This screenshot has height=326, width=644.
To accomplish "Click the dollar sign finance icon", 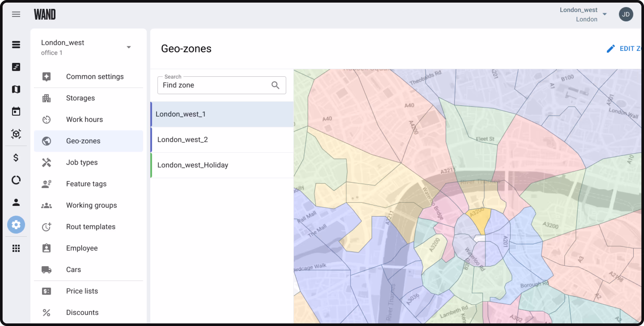I will tap(16, 158).
